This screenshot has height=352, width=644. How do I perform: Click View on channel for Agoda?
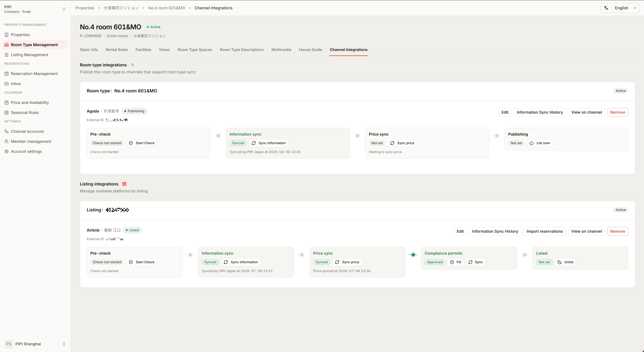click(x=587, y=112)
